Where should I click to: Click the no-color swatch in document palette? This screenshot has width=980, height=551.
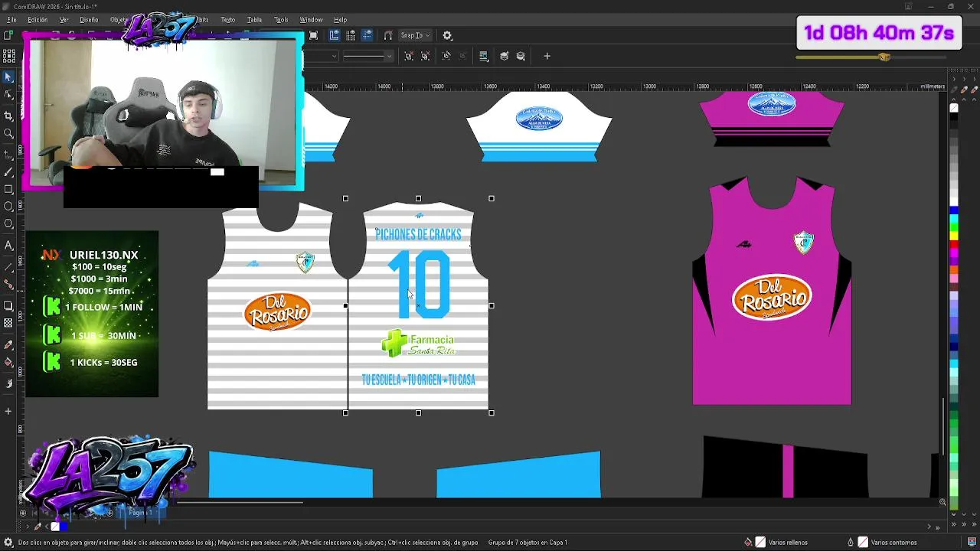tap(55, 527)
